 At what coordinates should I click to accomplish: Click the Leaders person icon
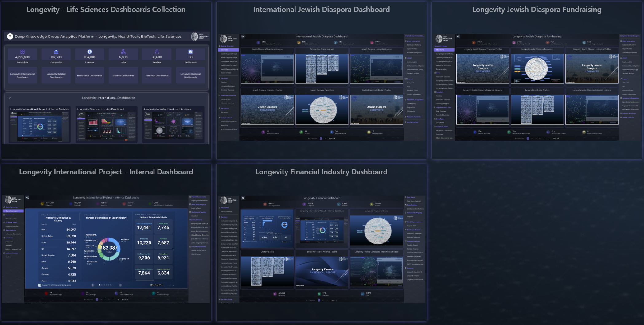tap(157, 52)
